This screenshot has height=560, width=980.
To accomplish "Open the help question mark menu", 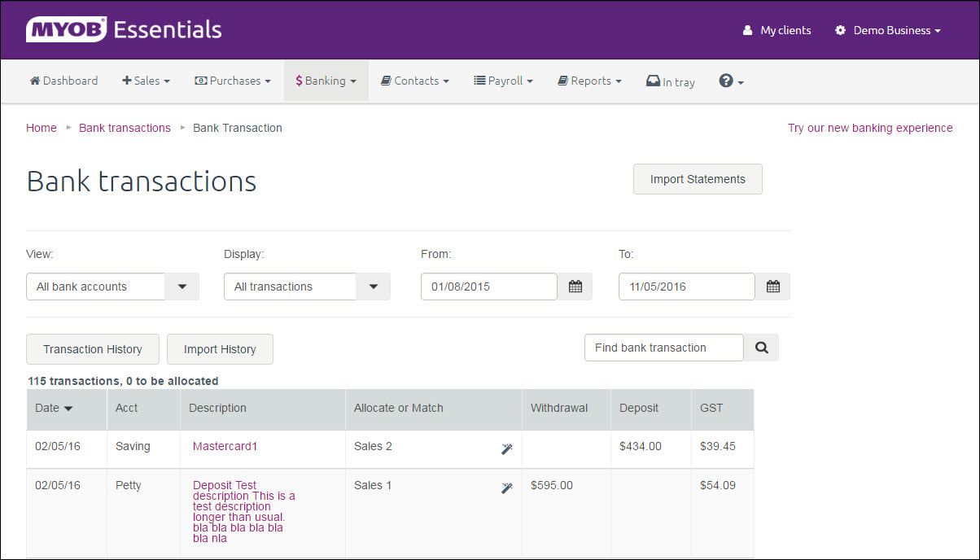I will tap(731, 81).
